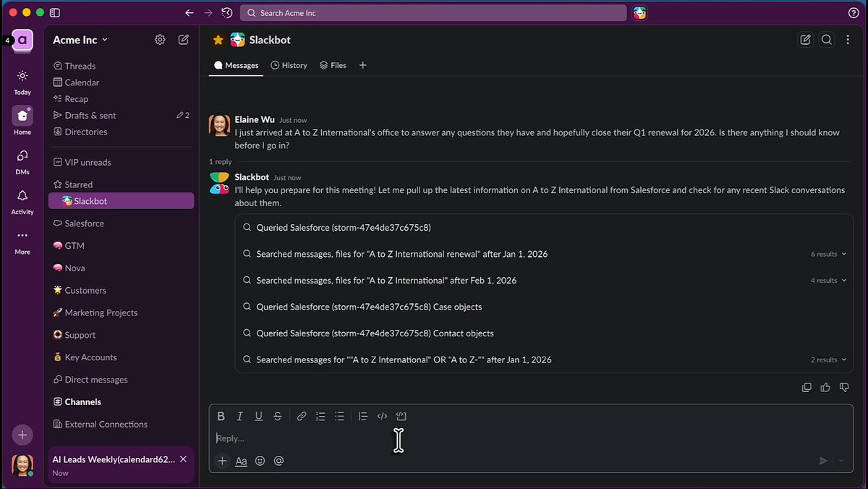
Task: Give thumbs up to Slackbot response
Action: pyautogui.click(x=825, y=388)
